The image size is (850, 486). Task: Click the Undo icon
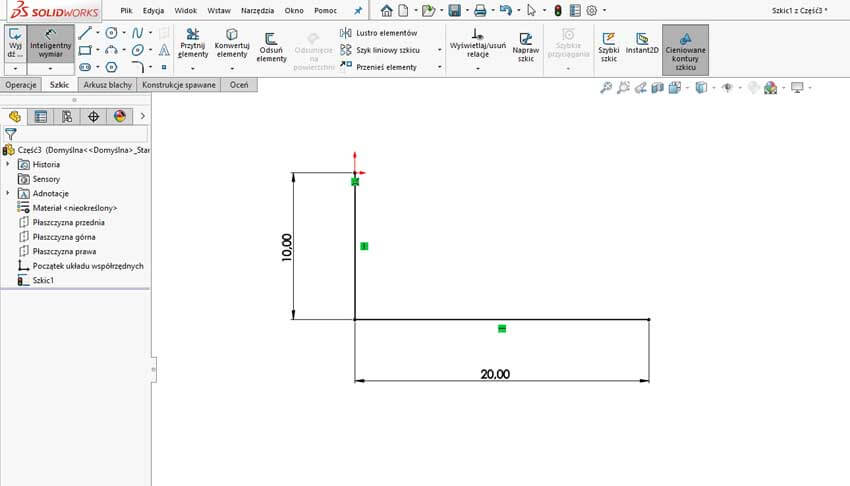505,10
